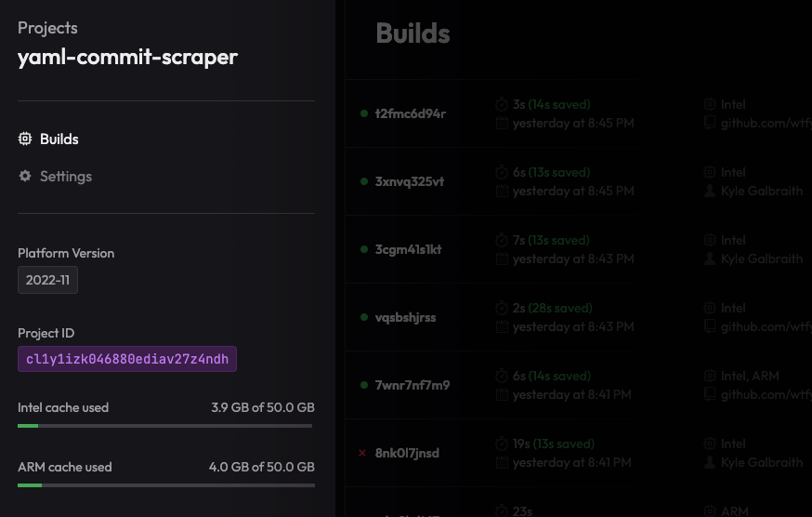Click the green status dot for t2fmc6d94r

tap(364, 113)
